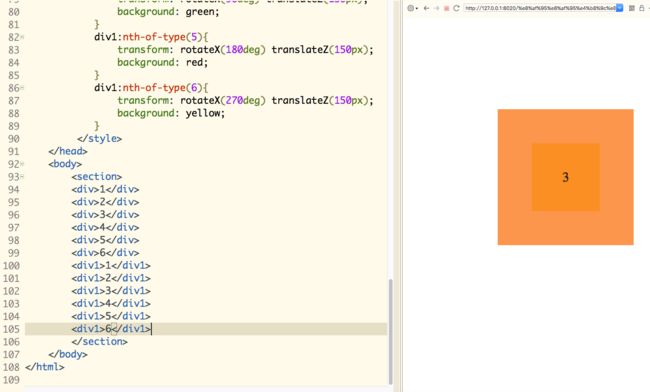Reload the preview page
The height and width of the screenshot is (392, 650).
point(456,8)
